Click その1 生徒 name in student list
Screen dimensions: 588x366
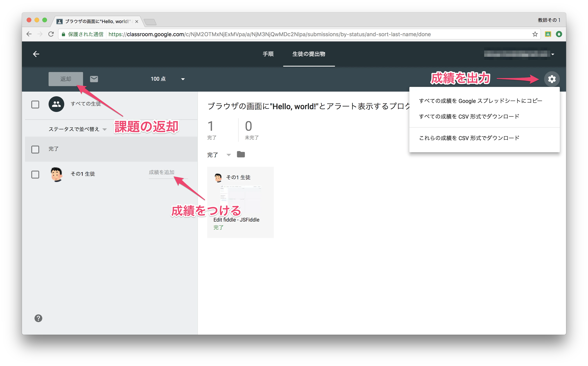click(x=83, y=174)
